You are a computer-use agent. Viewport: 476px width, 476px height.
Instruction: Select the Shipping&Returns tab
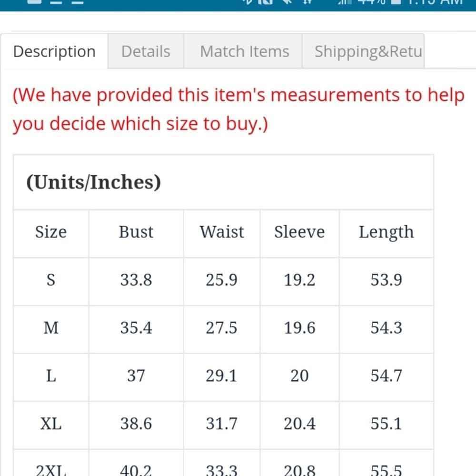(363, 51)
